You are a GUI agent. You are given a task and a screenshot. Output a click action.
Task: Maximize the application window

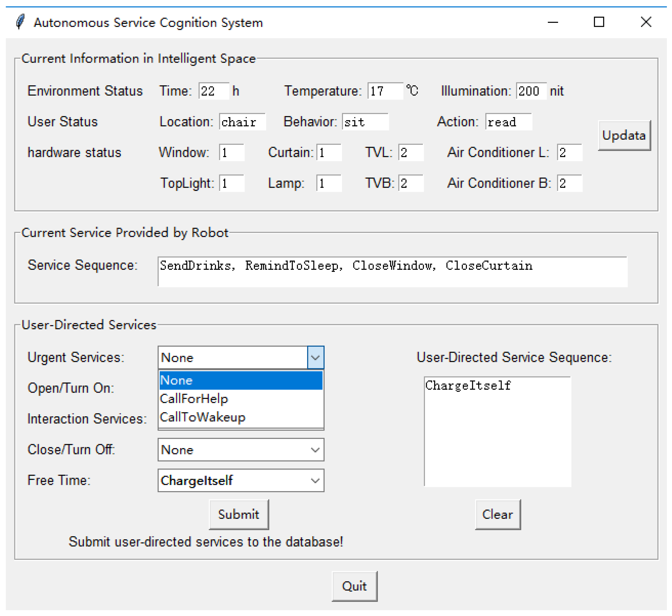599,22
